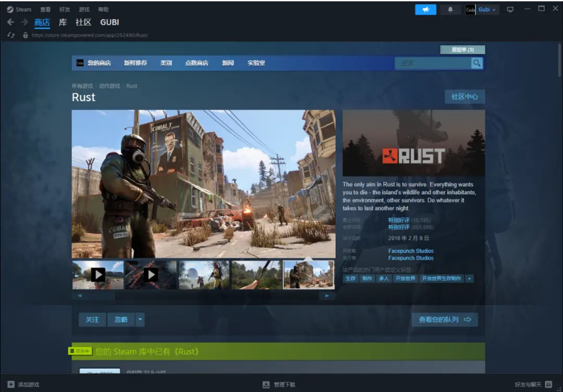Open the 查看 menu
Viewport: 563px width, 392px height.
pos(46,9)
